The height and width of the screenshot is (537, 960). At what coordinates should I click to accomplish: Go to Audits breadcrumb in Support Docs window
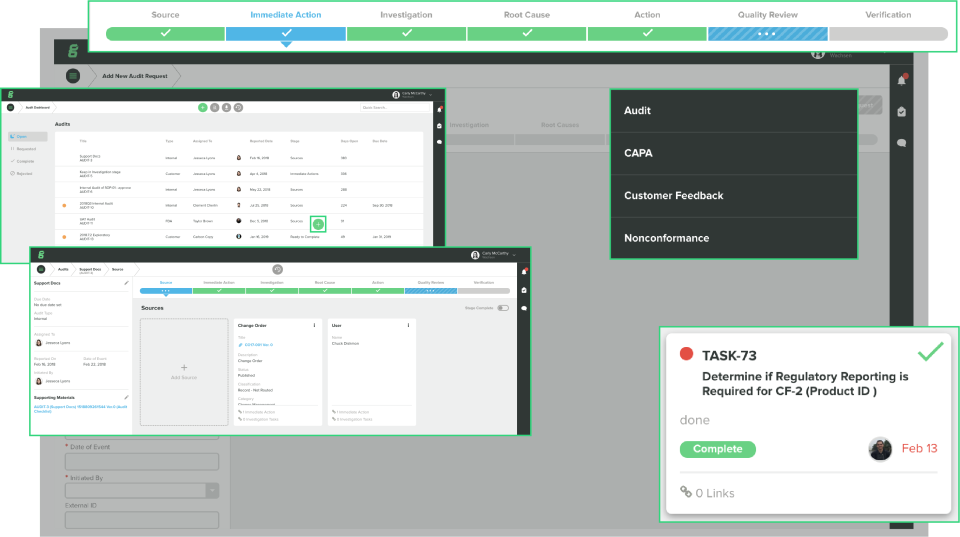click(63, 269)
